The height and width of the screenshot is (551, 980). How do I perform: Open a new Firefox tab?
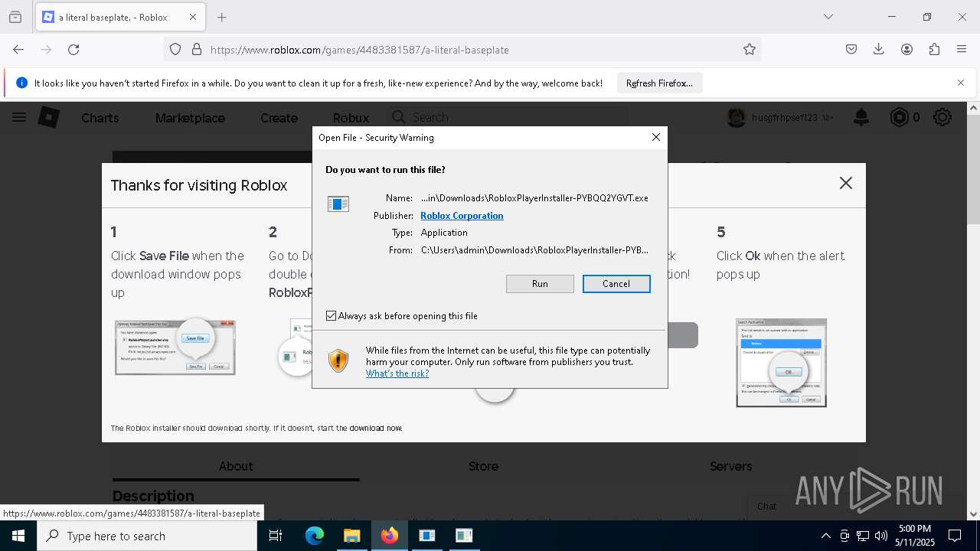(x=221, y=17)
